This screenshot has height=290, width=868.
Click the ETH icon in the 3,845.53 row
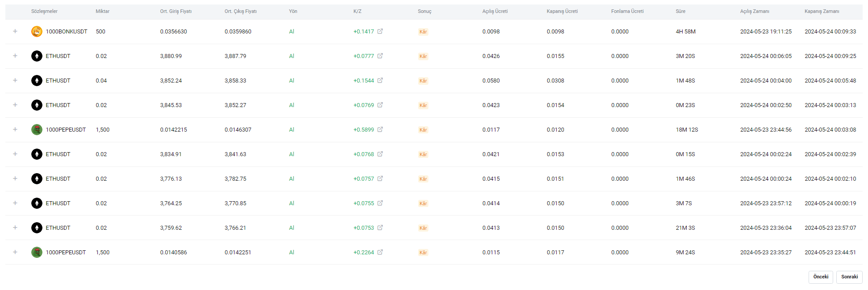click(x=37, y=105)
